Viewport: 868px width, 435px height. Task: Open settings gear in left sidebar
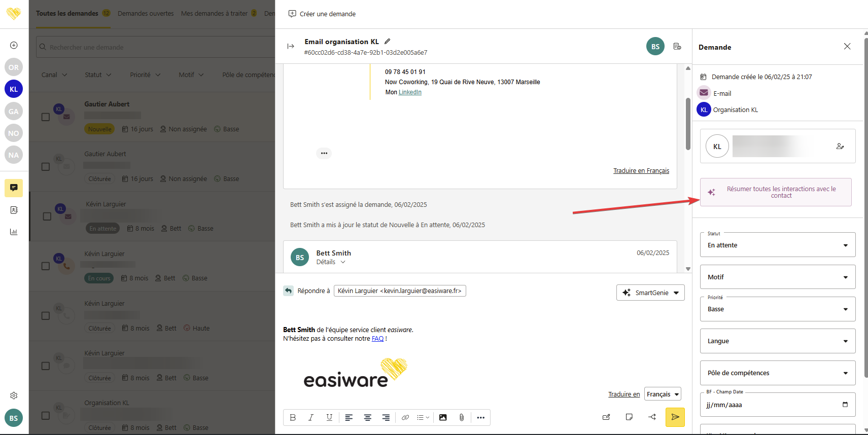click(x=14, y=395)
